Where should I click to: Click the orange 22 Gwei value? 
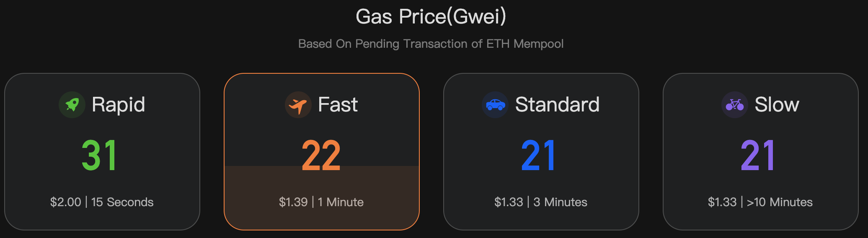tap(321, 155)
